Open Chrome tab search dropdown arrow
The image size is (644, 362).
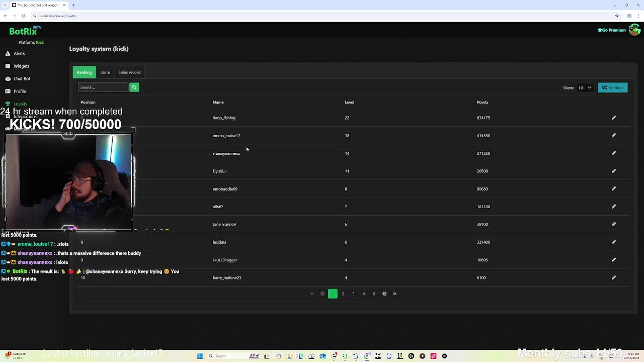5,5
